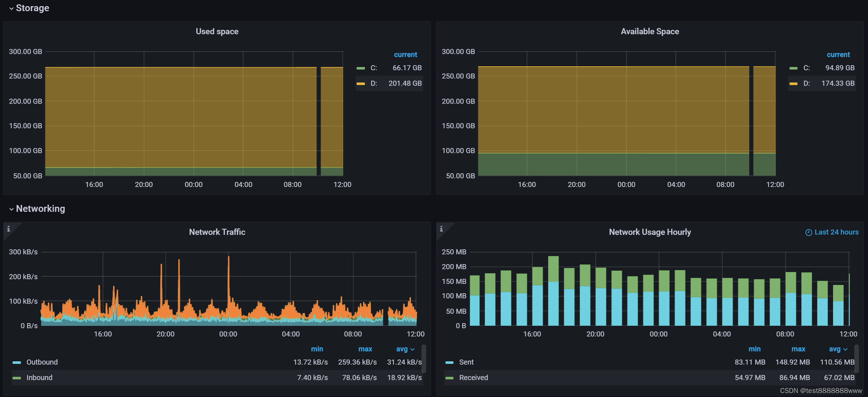Sort Network Usage legend by min column
Viewport: 868px width, 397px height.
pos(754,349)
